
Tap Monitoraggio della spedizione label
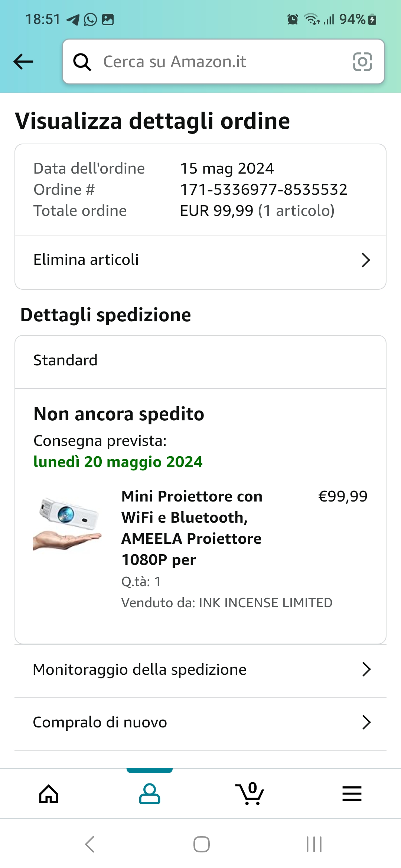point(140,670)
